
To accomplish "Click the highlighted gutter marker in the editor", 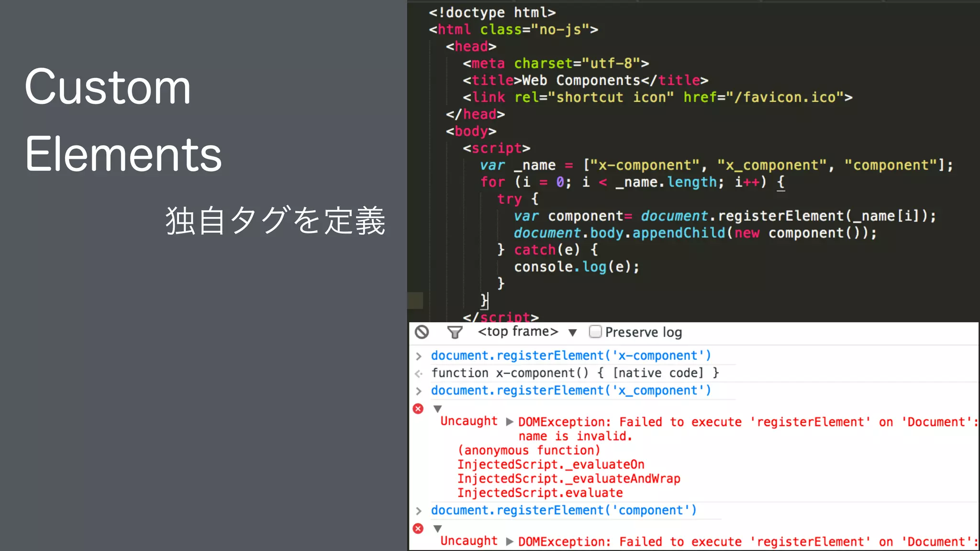I will coord(415,300).
